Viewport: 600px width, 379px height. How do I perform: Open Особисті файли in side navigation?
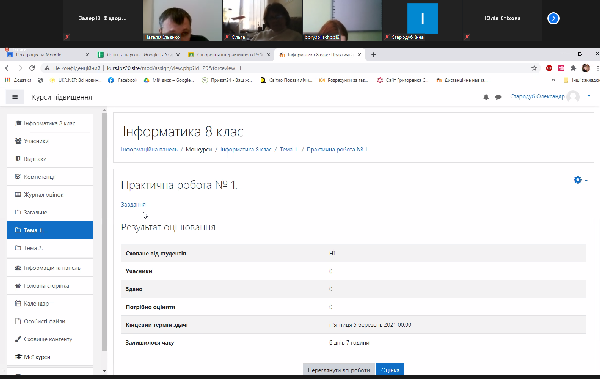coord(50,321)
